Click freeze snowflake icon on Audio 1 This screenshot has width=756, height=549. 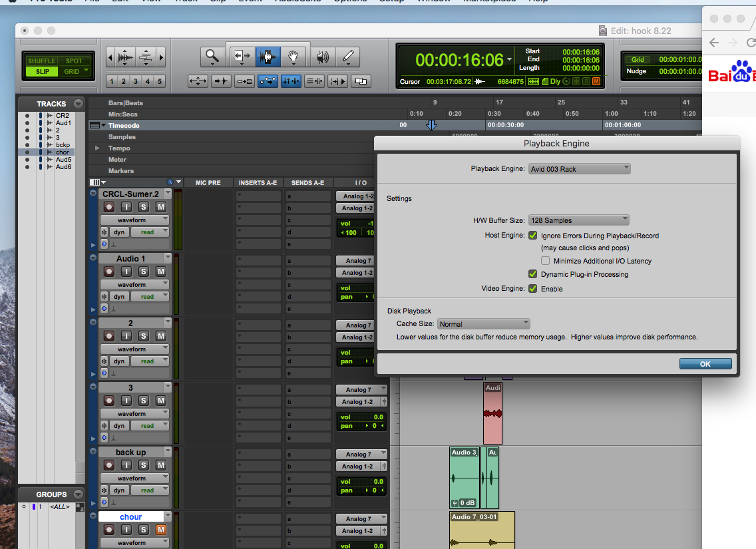(x=104, y=297)
